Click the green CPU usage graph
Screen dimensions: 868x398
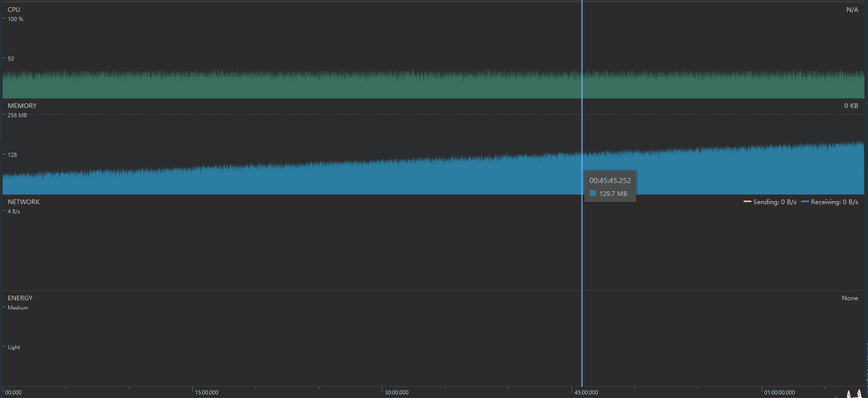click(x=433, y=84)
